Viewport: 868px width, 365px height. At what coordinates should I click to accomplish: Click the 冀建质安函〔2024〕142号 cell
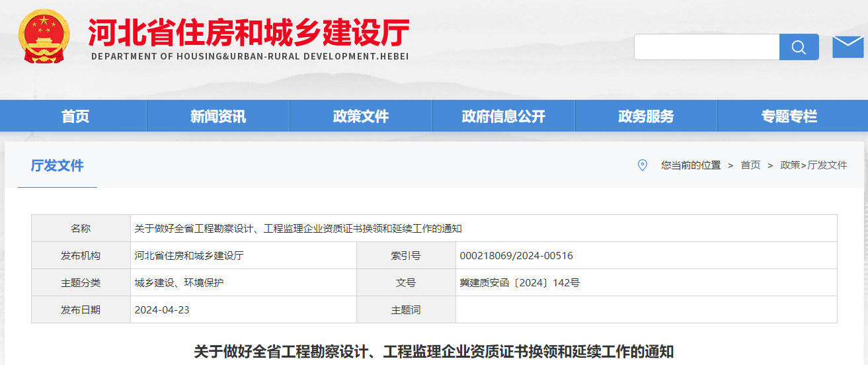tap(647, 282)
